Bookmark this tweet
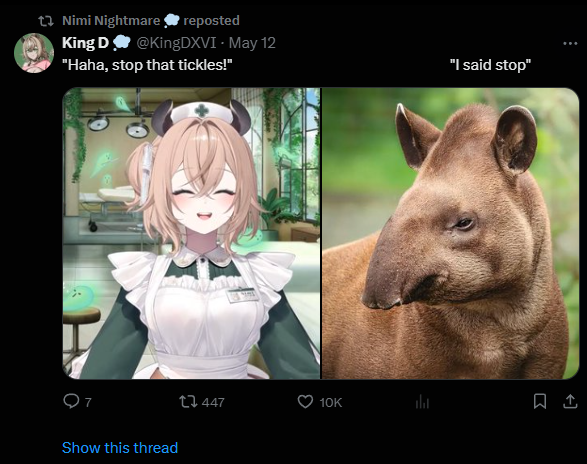 point(539,401)
